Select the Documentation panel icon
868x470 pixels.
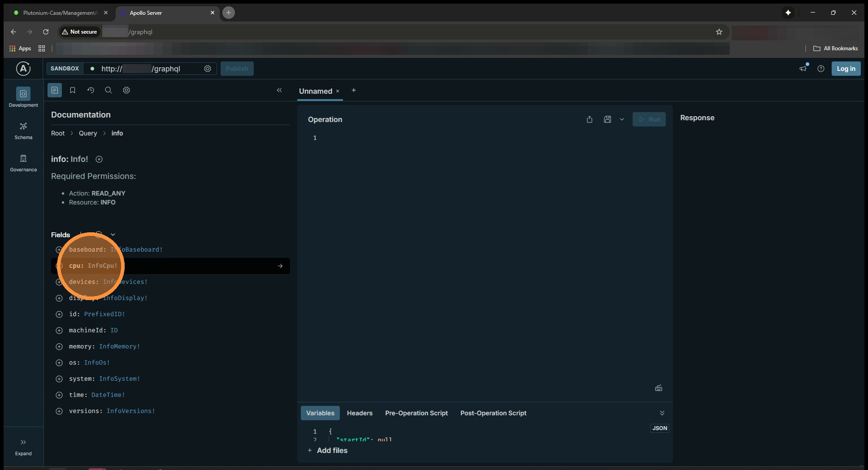[55, 90]
